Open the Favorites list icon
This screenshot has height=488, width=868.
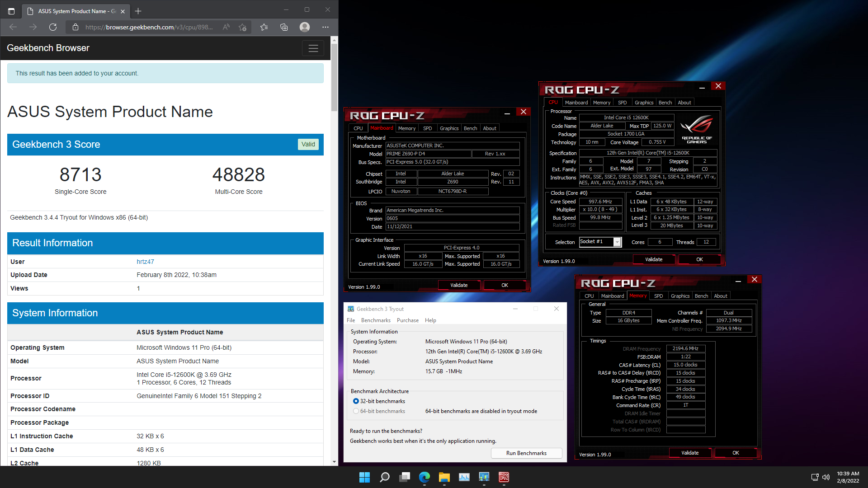[264, 27]
